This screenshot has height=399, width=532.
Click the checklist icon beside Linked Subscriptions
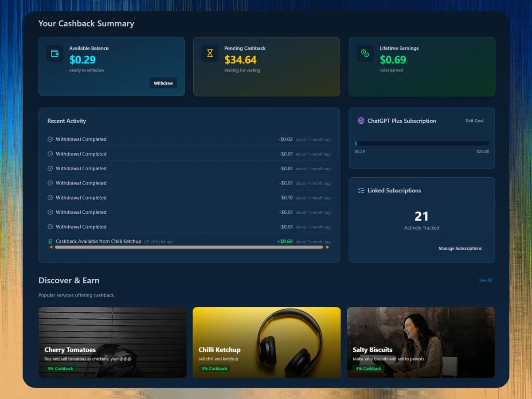pyautogui.click(x=361, y=191)
